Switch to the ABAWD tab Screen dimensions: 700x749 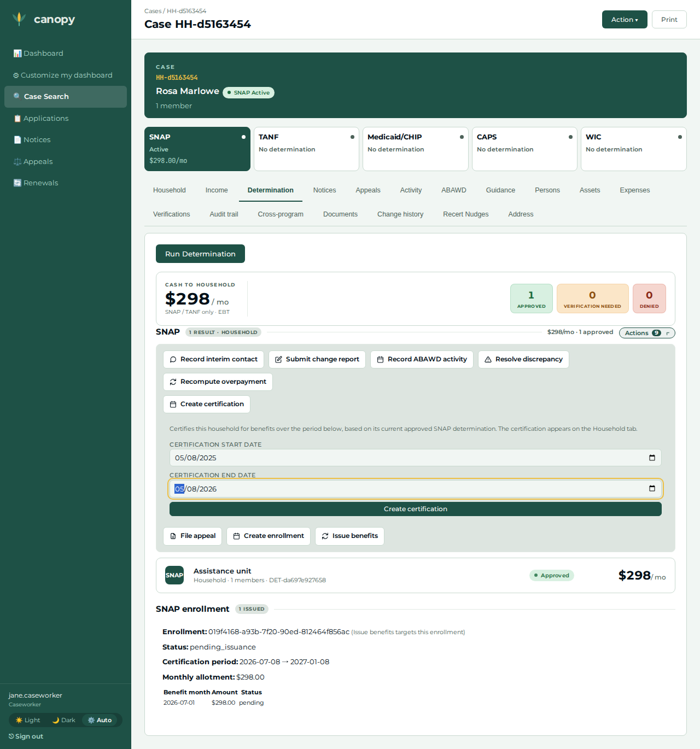click(x=454, y=190)
